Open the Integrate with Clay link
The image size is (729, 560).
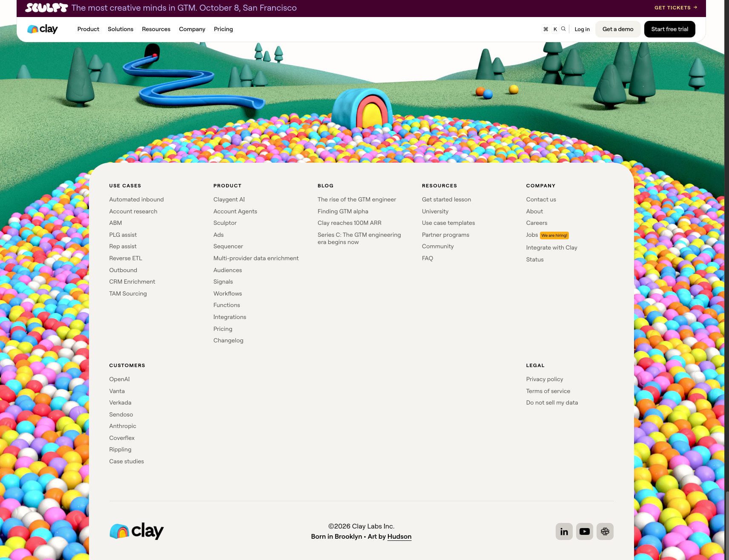coord(551,247)
